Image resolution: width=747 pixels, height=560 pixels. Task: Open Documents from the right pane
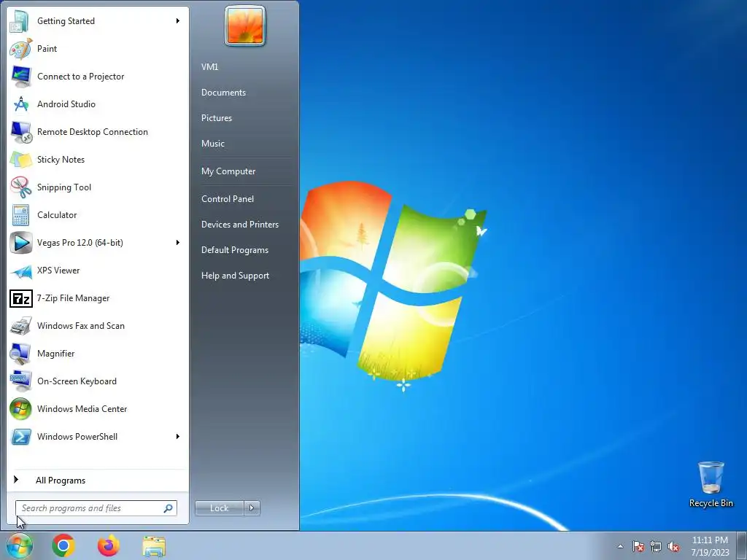pos(223,93)
